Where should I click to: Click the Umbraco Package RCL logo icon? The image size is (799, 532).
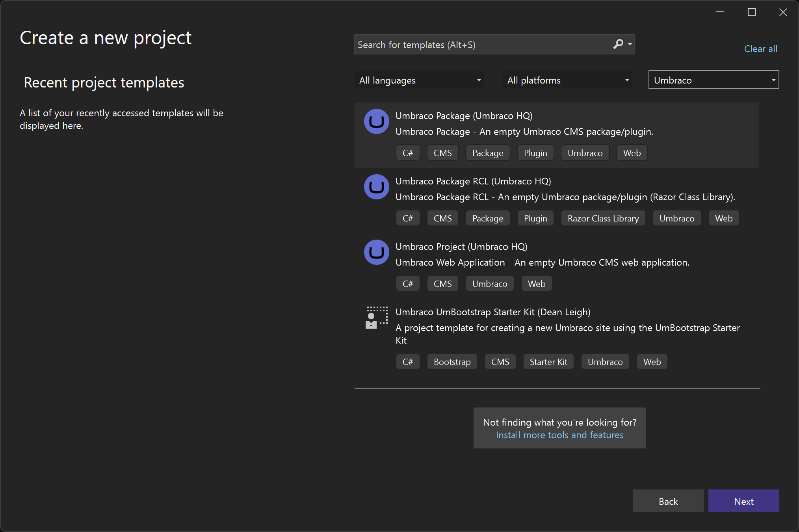pyautogui.click(x=376, y=187)
